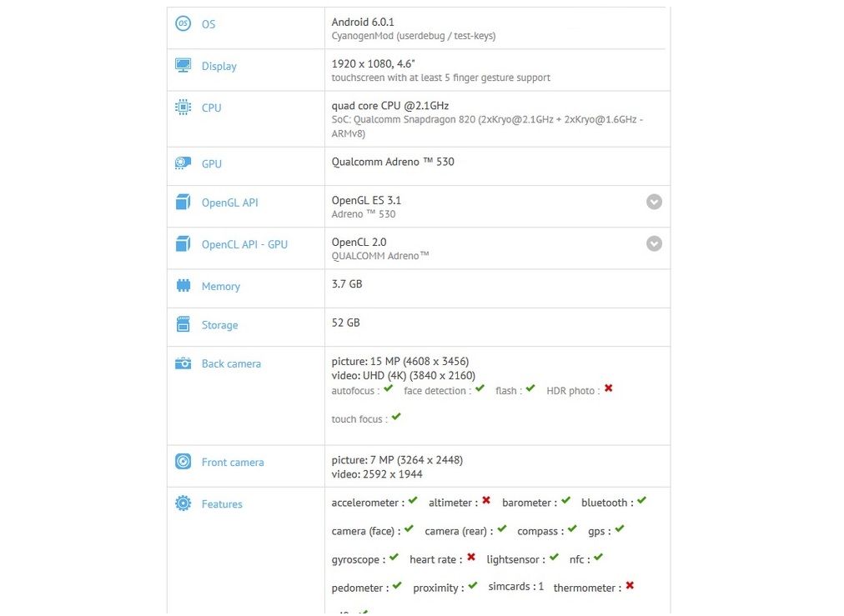Viewport: 844px width, 616px height.
Task: Click the green check next to autofocus
Action: 389,388
